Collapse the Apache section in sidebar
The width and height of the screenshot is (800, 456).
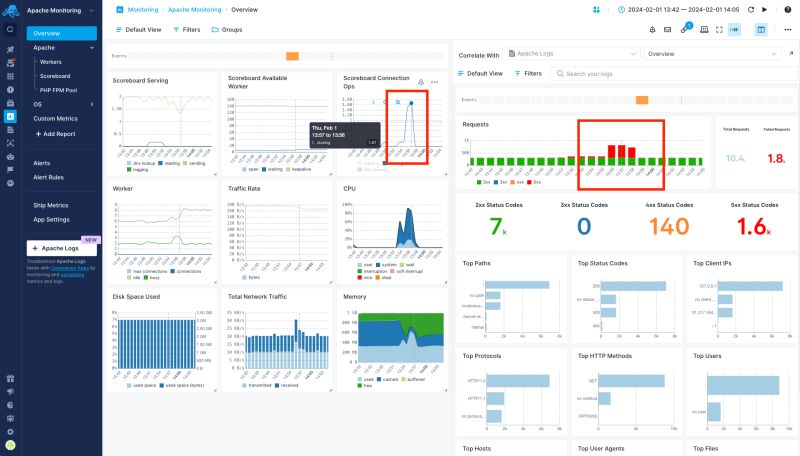[x=92, y=47]
